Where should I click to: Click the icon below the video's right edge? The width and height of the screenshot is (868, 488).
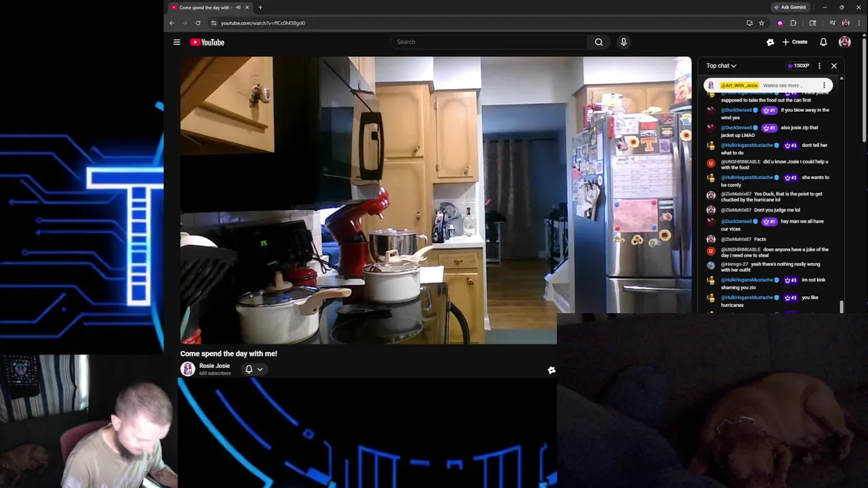pyautogui.click(x=551, y=370)
